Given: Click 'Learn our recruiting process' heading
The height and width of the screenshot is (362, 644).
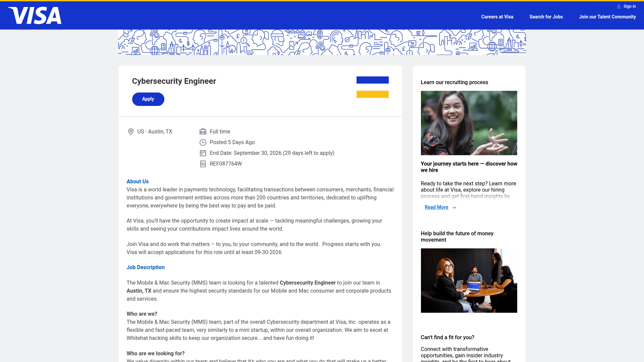Looking at the screenshot, I should [454, 82].
